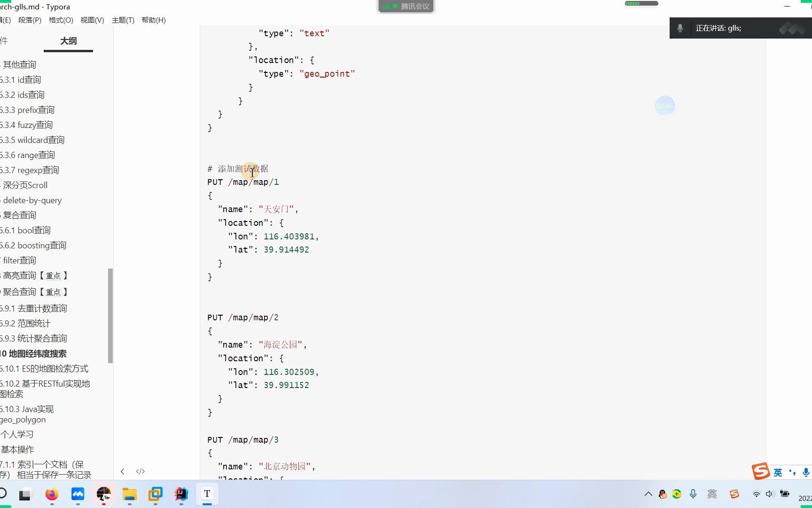812x508 pixels.
Task: Go to 6.6.2 boosting查询 heading
Action: [33, 246]
